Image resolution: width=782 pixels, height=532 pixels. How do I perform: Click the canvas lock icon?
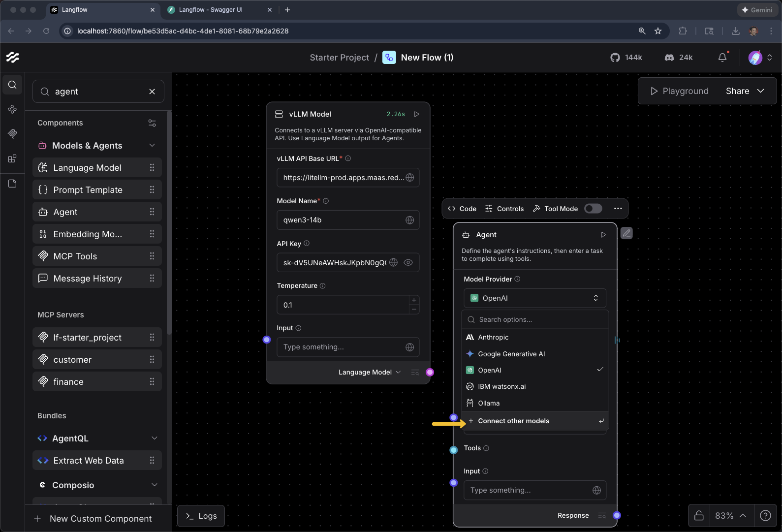[x=698, y=515]
